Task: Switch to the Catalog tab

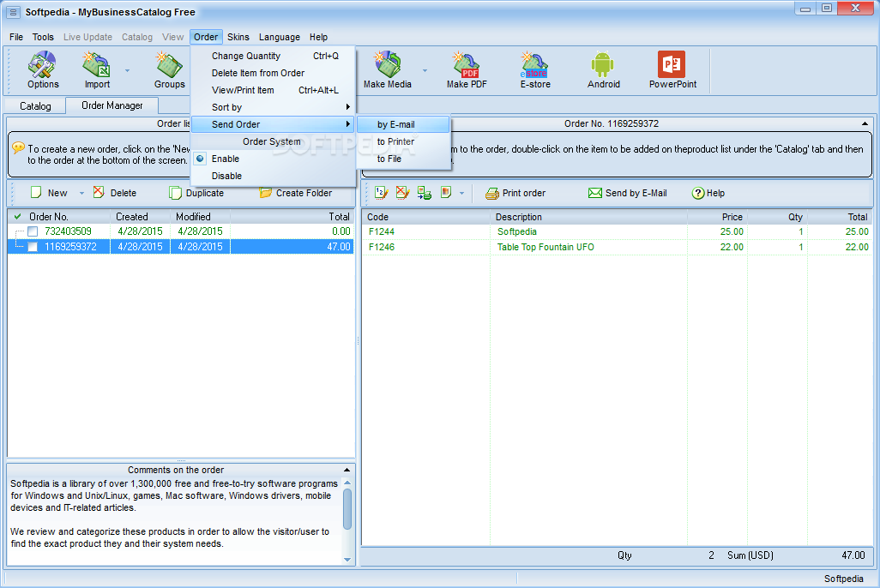Action: [x=35, y=106]
